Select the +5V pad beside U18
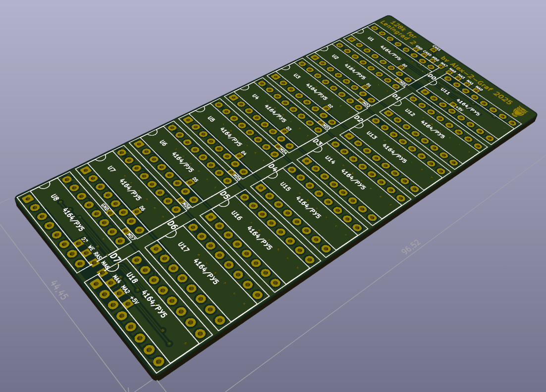The width and height of the screenshot is (546, 392). pos(128,304)
